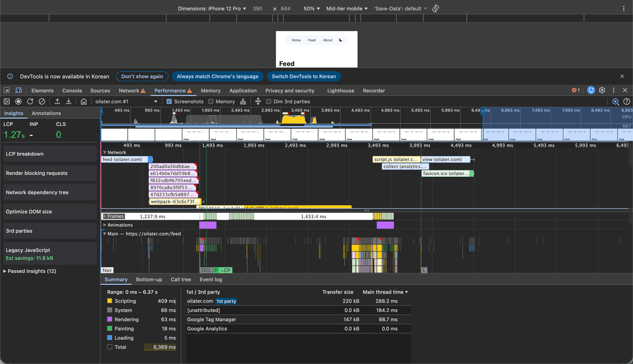This screenshot has height=364, width=633.
Task: Click Switch DevTools to Korean button
Action: pos(304,76)
